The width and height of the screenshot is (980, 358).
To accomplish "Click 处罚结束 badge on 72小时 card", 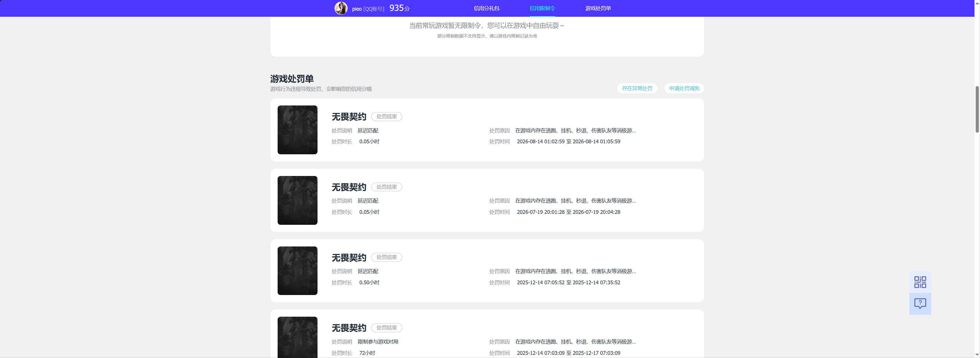I will pos(387,328).
